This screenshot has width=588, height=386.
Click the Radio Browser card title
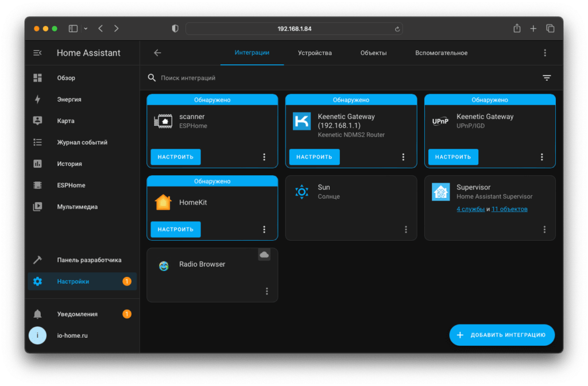[x=202, y=264]
